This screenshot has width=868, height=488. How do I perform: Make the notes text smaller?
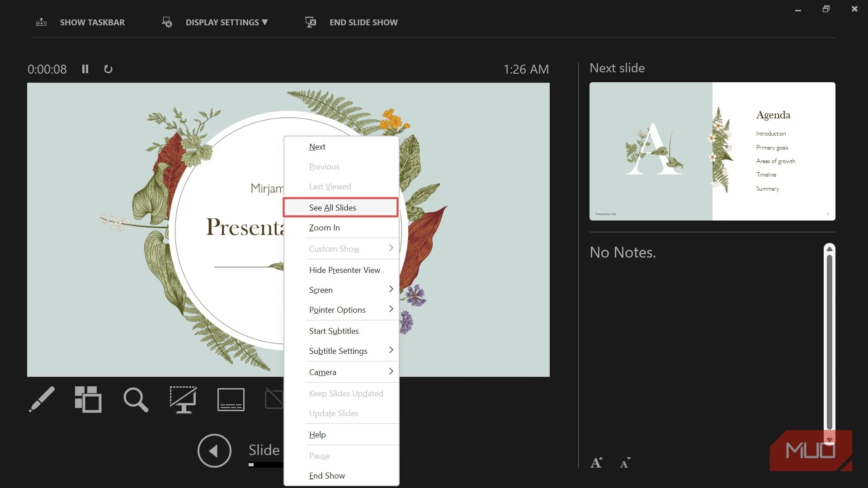click(x=625, y=462)
